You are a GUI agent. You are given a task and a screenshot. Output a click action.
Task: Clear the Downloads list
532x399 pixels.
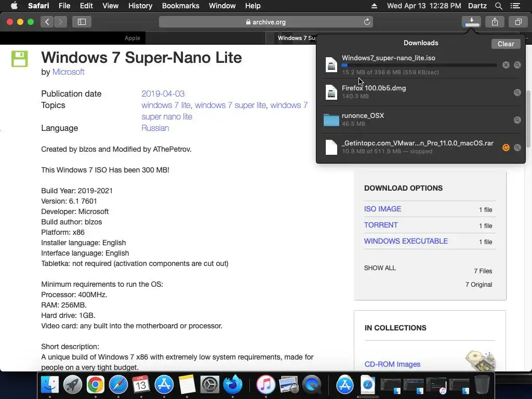point(506,44)
